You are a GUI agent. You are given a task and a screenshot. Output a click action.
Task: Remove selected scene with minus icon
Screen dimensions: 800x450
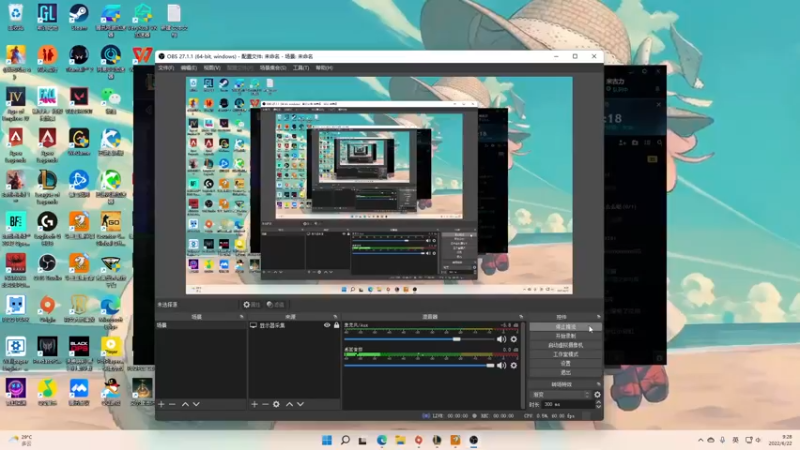[x=172, y=404]
